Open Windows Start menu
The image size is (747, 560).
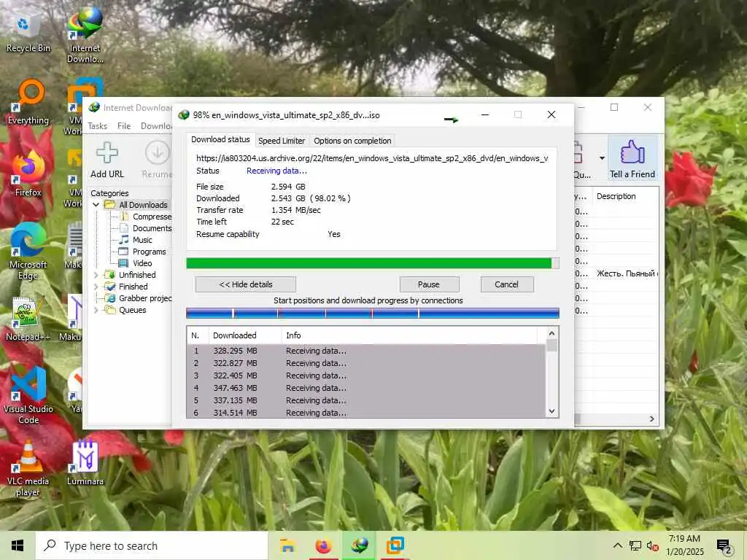[18, 545]
